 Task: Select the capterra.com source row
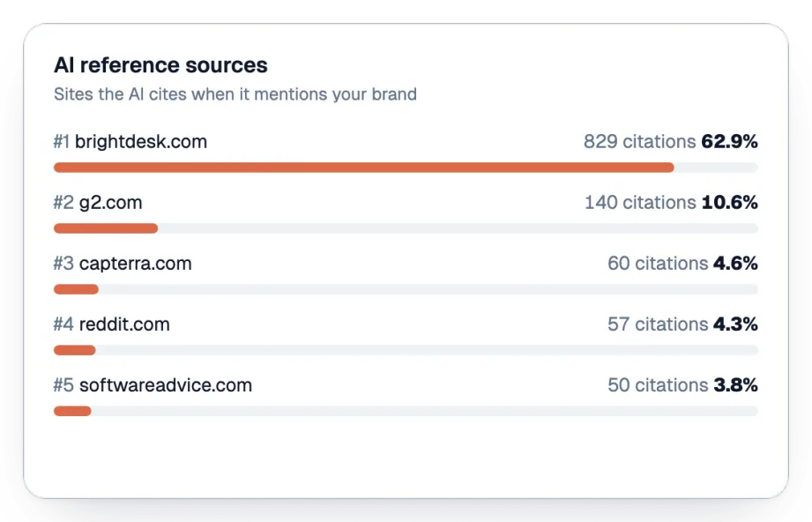(x=406, y=275)
